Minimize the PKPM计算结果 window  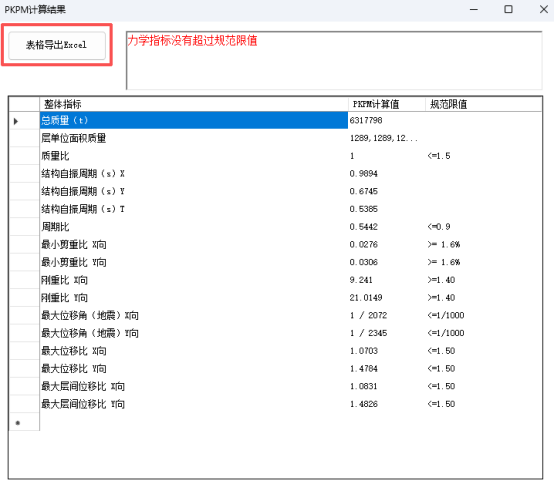[474, 9]
